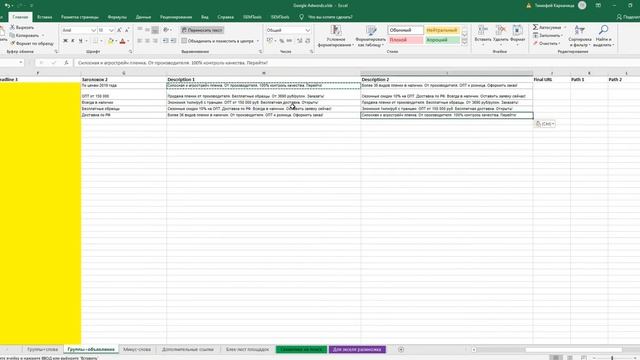Image resolution: width=640 pixels, height=360 pixels.
Task: Apply yellow fill color bucket
Action: pos(111,41)
